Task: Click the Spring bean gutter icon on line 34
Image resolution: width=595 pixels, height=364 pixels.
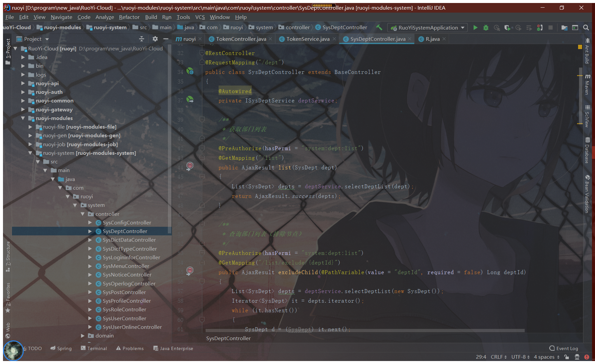Action: 190,71
